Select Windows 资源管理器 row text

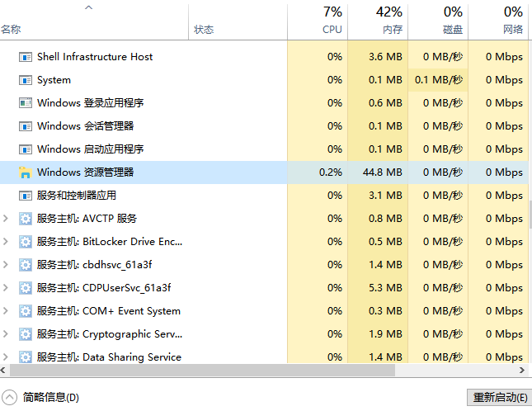coord(86,172)
